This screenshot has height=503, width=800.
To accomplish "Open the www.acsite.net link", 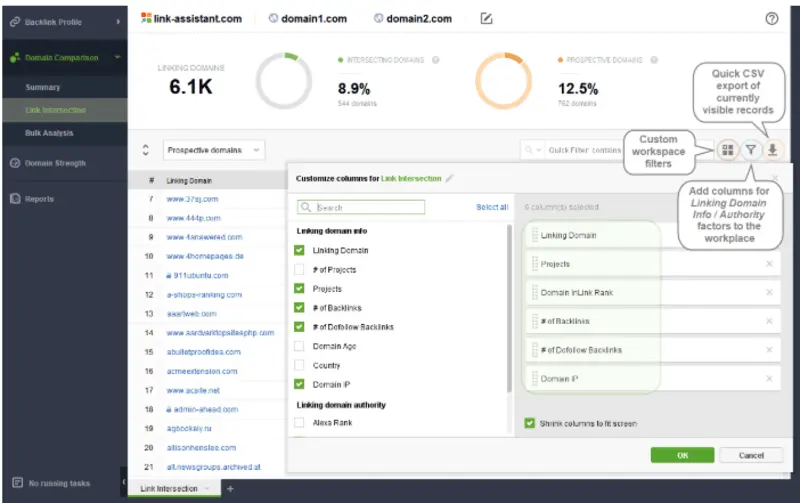I will coord(193,390).
